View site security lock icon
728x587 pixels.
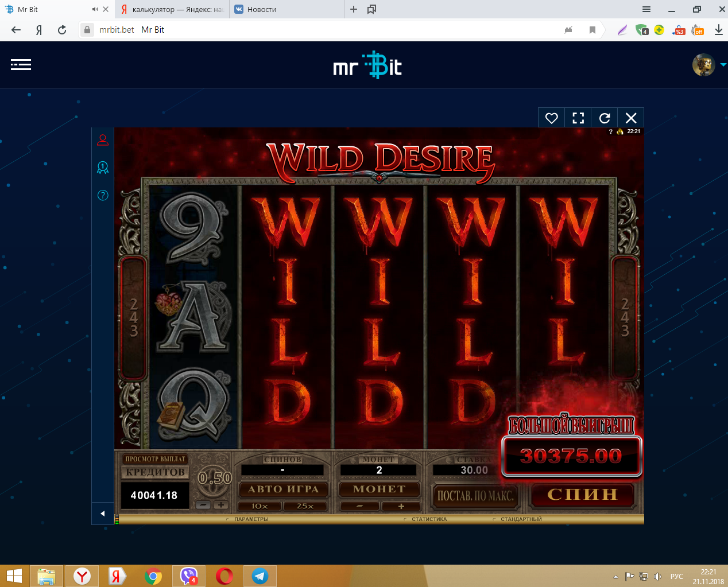click(87, 30)
